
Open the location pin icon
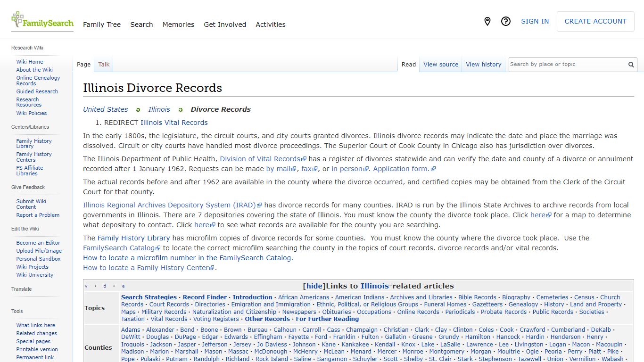point(487,21)
